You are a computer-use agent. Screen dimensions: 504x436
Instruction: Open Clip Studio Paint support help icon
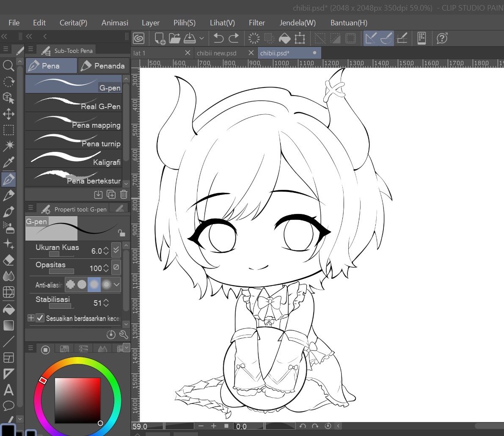pos(442,38)
